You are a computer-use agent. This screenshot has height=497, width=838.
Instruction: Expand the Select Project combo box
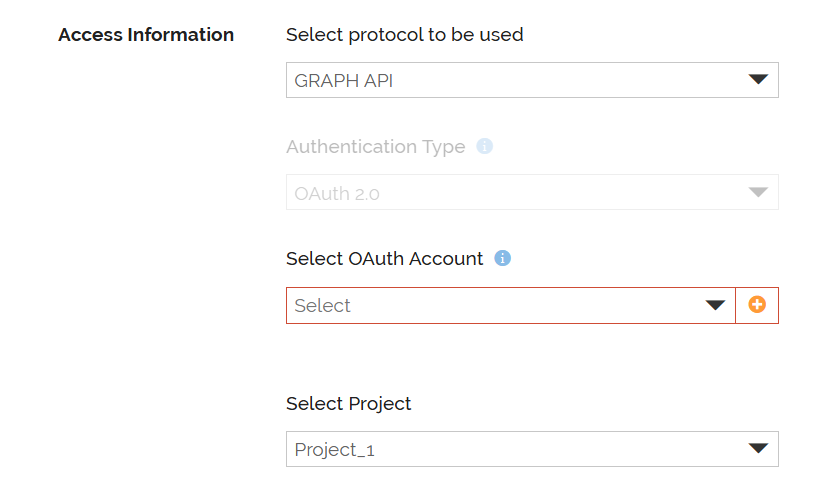coord(532,449)
